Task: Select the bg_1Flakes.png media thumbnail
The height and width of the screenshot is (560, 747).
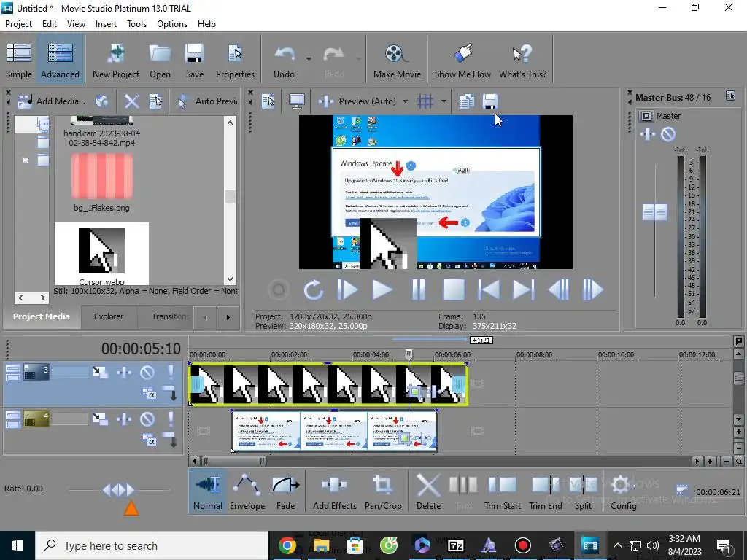Action: [102, 176]
